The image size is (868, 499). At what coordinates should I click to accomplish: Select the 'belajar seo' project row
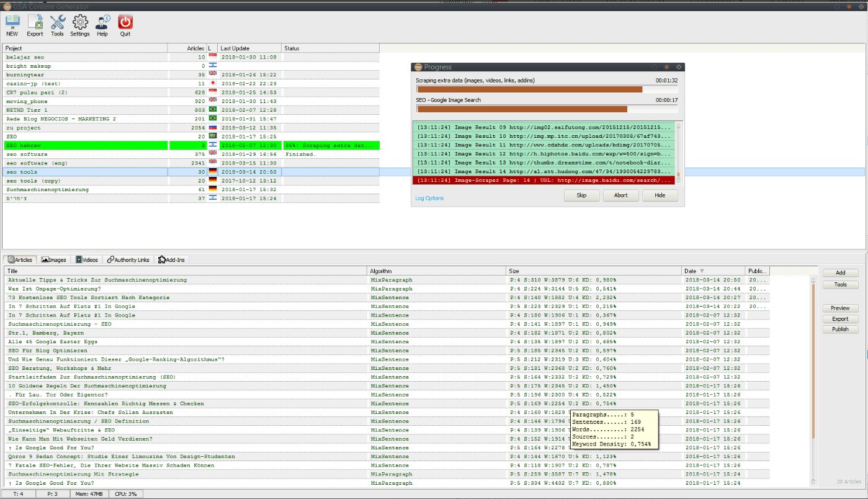click(191, 57)
